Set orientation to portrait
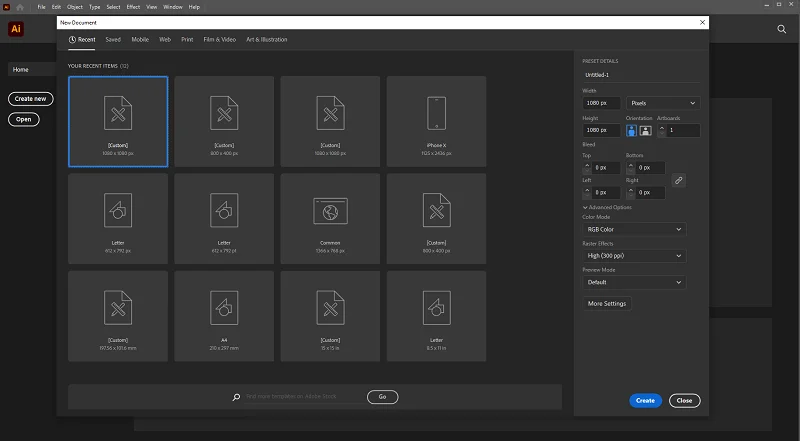This screenshot has width=800, height=441. pyautogui.click(x=632, y=130)
